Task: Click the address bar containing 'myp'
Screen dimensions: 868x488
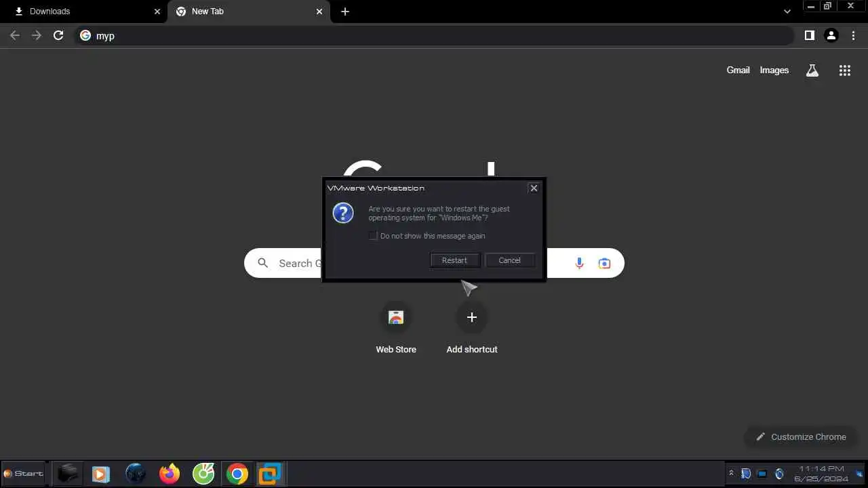Action: (434, 35)
